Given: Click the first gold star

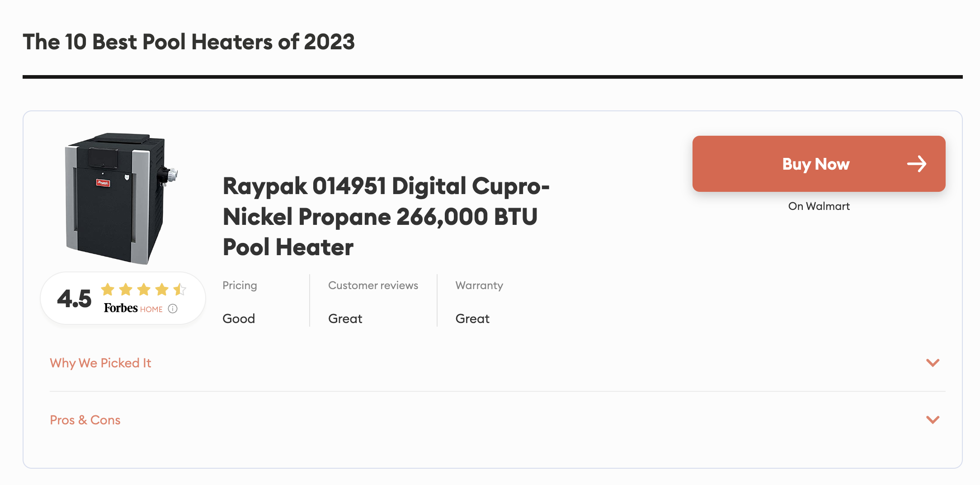Looking at the screenshot, I should (x=108, y=289).
